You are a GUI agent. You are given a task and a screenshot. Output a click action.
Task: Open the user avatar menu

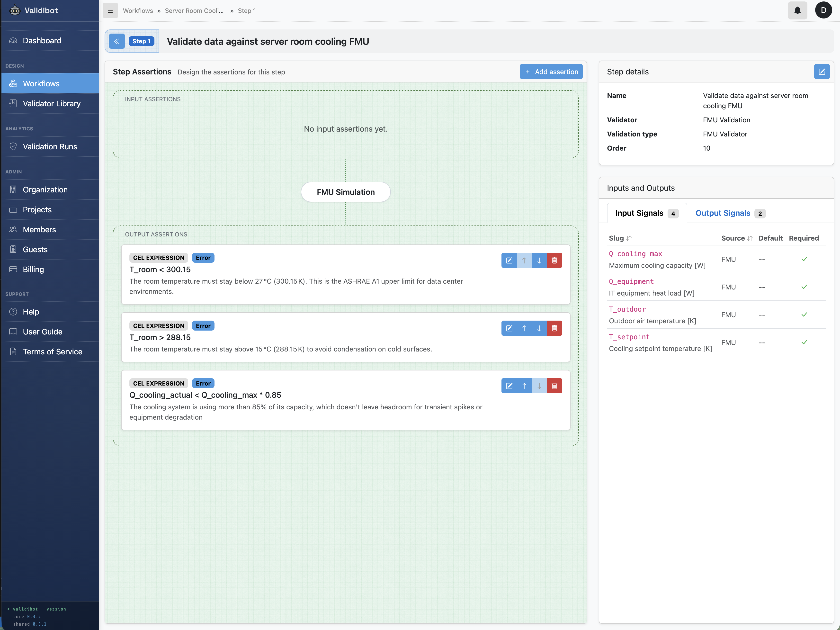point(824,10)
